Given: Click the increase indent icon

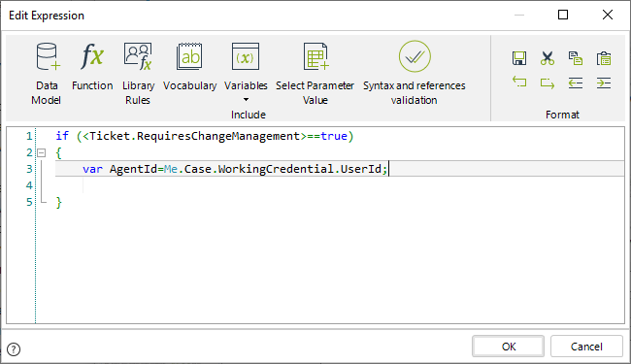Looking at the screenshot, I should [604, 83].
